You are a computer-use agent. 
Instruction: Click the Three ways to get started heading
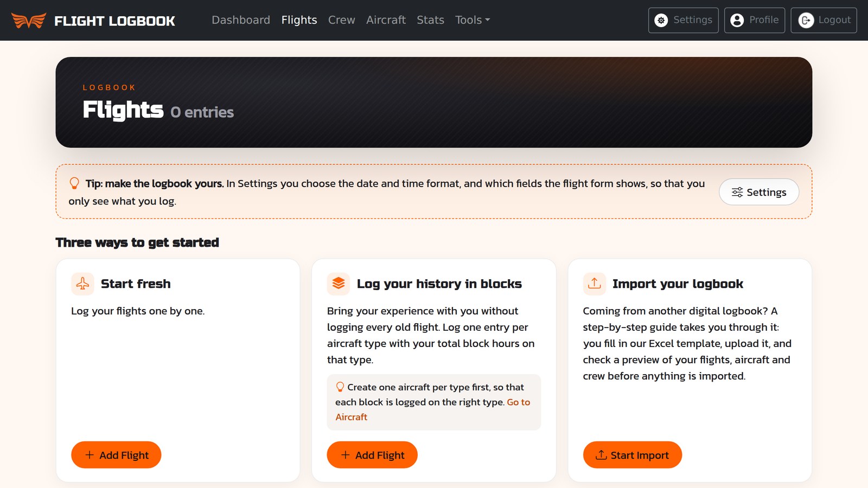click(137, 242)
